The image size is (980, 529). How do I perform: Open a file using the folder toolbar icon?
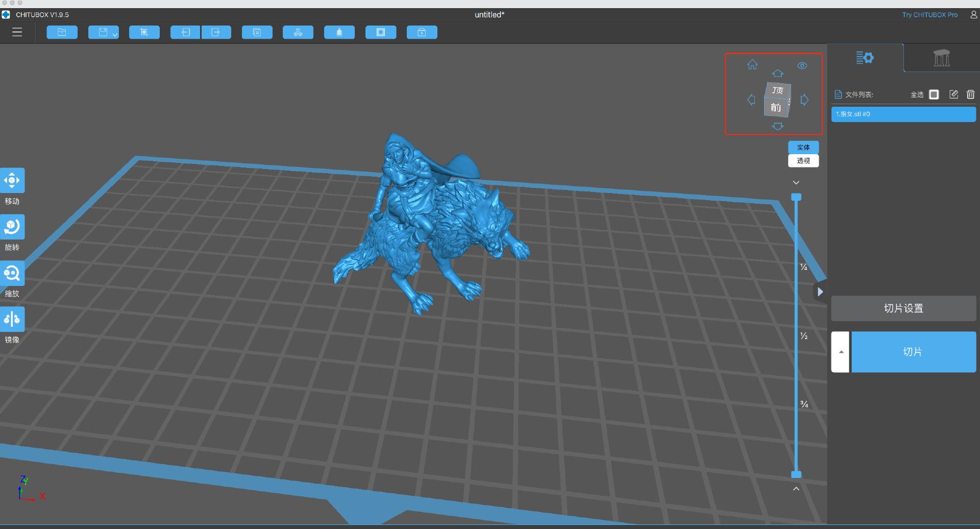click(x=62, y=32)
